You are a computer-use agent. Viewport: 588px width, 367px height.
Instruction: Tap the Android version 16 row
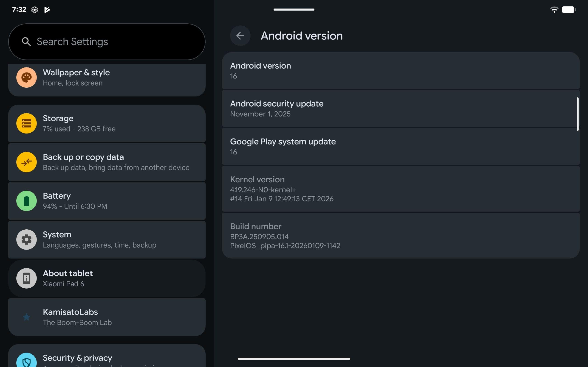click(400, 71)
